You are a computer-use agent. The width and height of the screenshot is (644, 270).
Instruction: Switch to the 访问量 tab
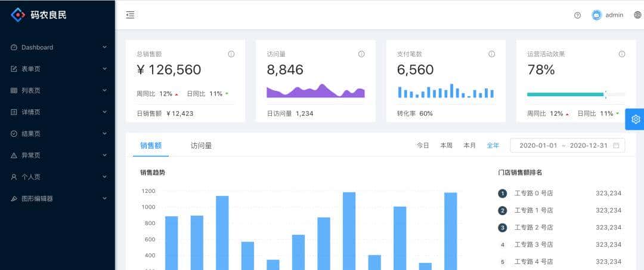point(202,145)
